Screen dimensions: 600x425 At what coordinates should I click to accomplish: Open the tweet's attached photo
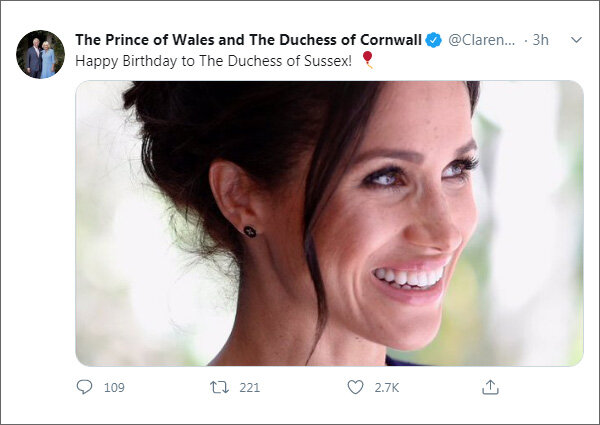tap(329, 223)
